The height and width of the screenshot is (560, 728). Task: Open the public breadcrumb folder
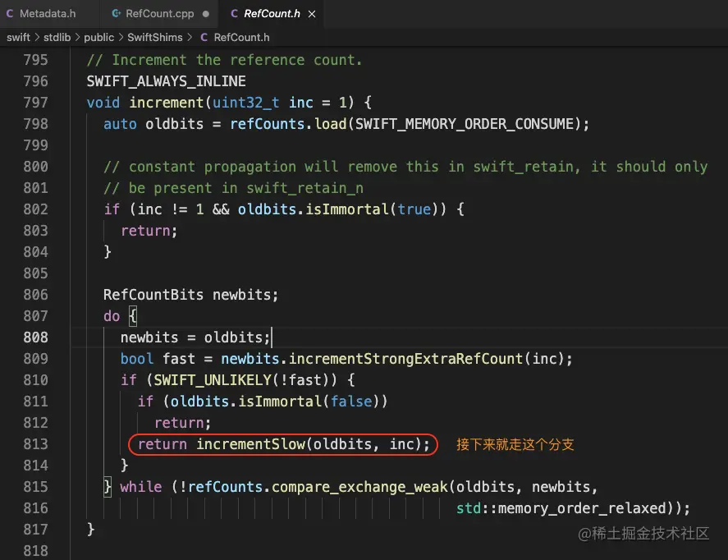tap(98, 37)
